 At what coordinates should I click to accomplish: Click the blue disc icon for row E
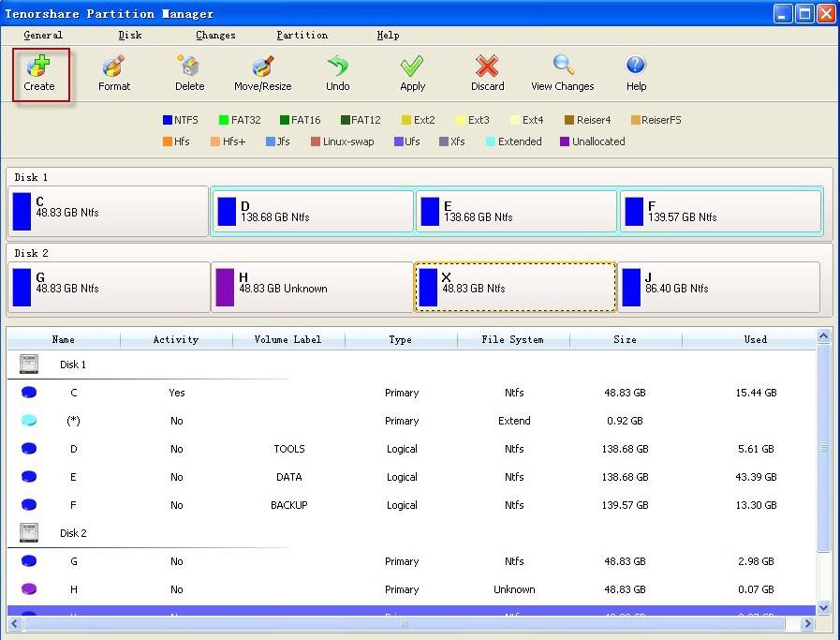(x=29, y=477)
